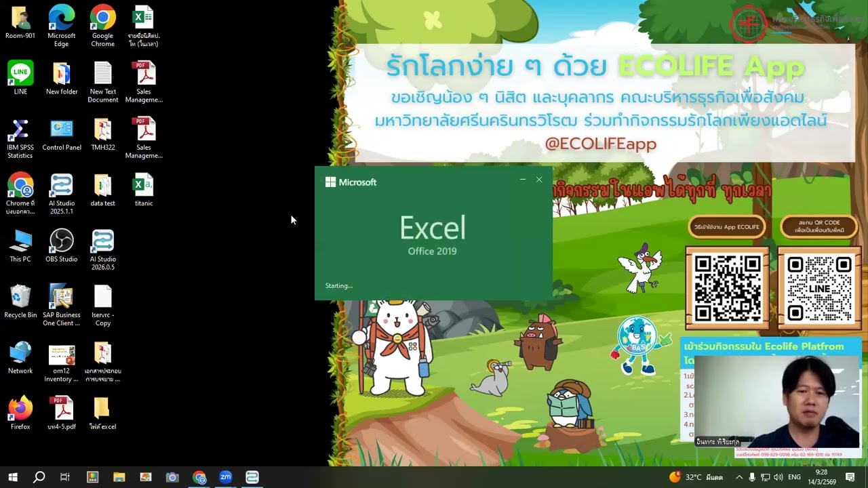Show hidden system tray icons
Viewport: 868px width, 488px height.
(739, 477)
